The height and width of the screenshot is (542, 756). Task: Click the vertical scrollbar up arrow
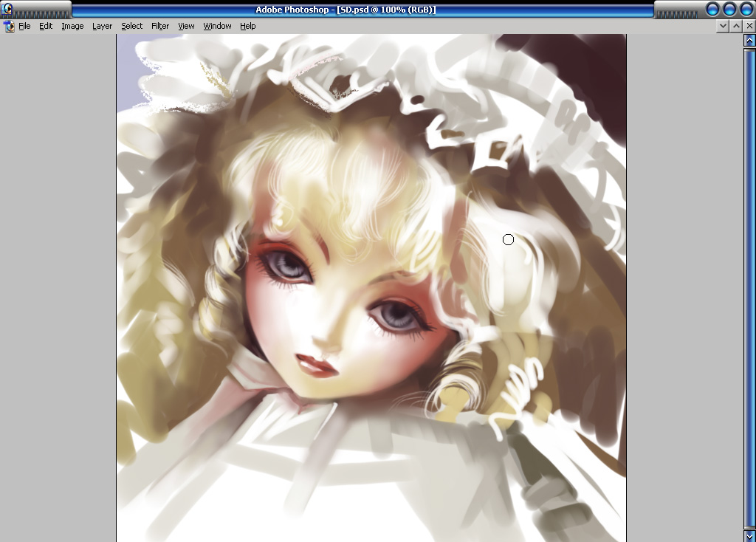coord(749,41)
